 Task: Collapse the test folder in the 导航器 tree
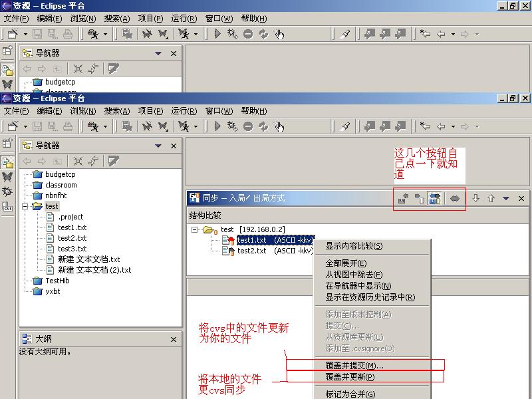click(25, 206)
